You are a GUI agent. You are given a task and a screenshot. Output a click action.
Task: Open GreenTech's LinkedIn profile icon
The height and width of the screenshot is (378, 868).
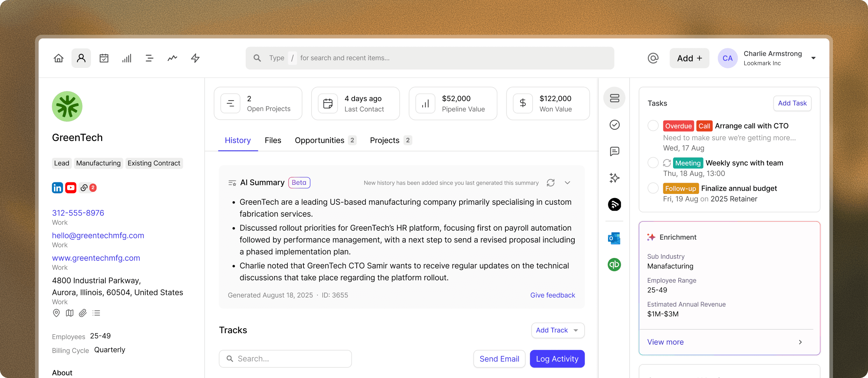tap(57, 188)
